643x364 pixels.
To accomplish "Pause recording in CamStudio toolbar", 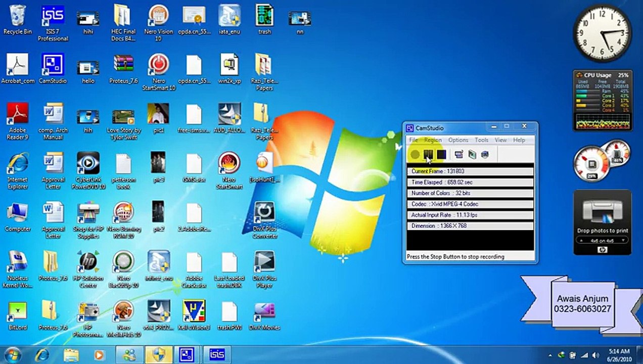I will (x=428, y=154).
